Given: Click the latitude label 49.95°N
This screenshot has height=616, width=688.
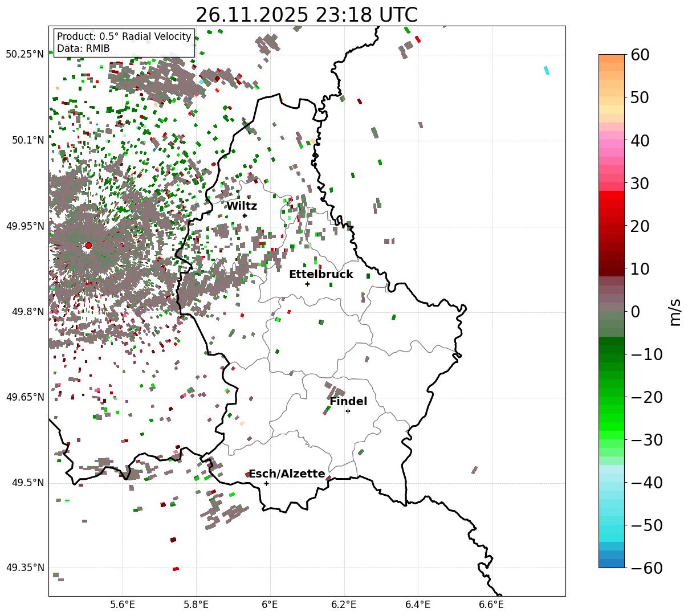Looking at the screenshot, I should tap(25, 226).
